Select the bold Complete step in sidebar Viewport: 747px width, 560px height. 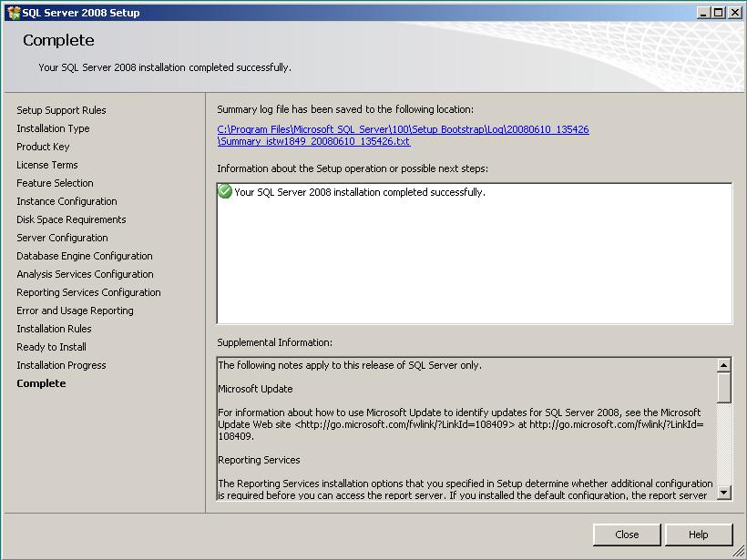tap(41, 383)
